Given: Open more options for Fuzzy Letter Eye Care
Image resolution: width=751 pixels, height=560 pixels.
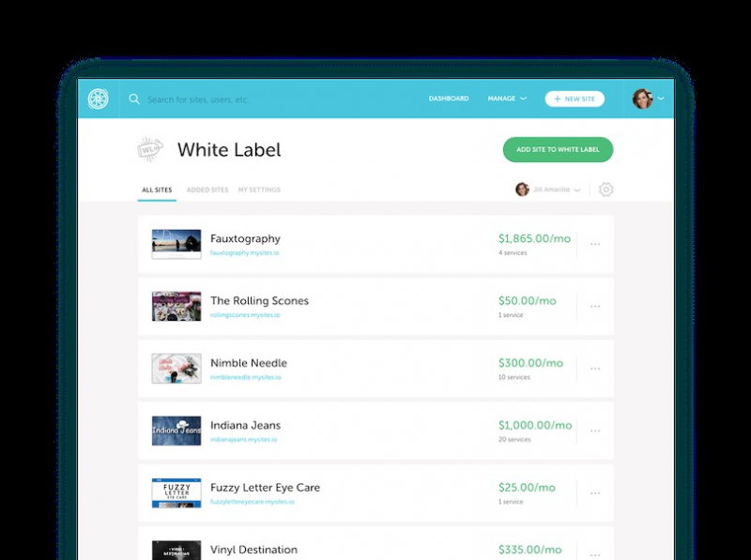Looking at the screenshot, I should click(595, 493).
